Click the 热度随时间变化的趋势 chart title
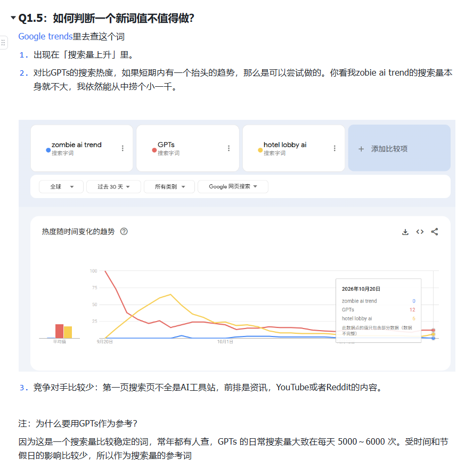The height and width of the screenshot is (476, 465). point(78,232)
